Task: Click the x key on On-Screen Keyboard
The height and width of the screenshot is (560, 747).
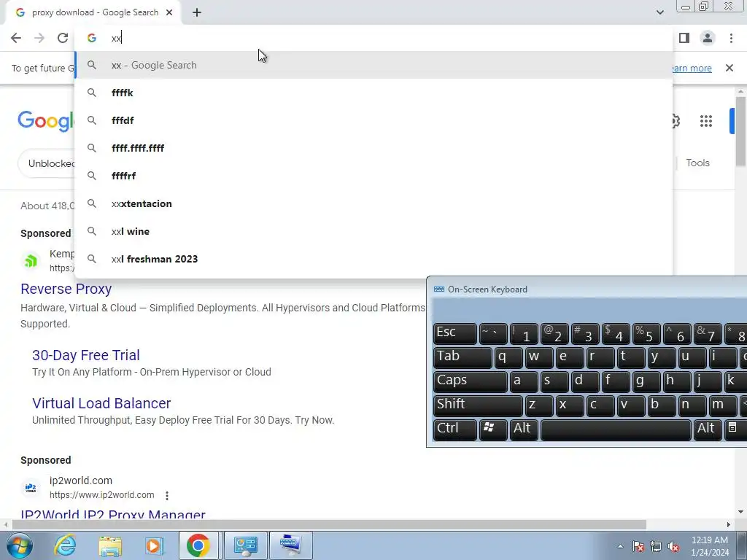Action: 569,405
